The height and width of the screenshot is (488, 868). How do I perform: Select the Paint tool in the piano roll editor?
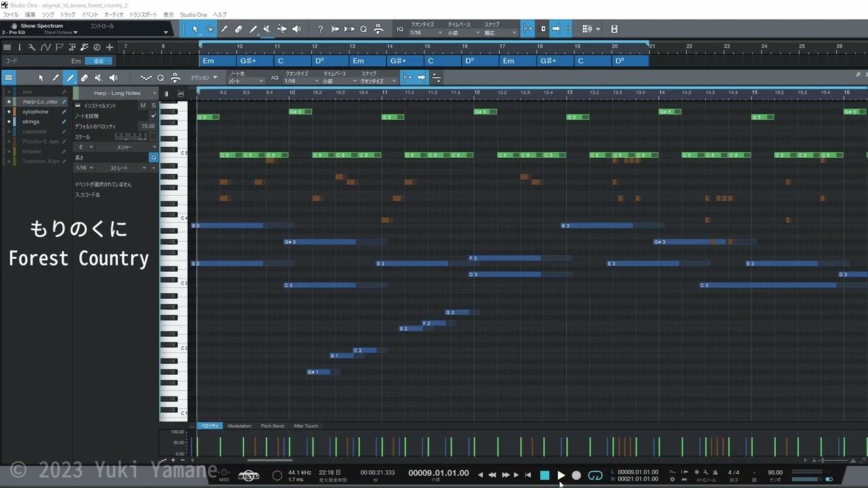(x=70, y=78)
